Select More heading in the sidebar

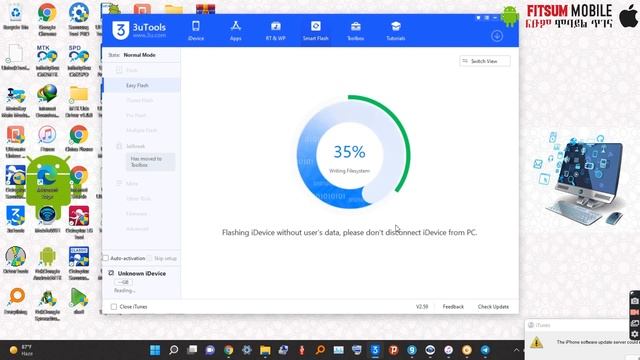tap(131, 184)
